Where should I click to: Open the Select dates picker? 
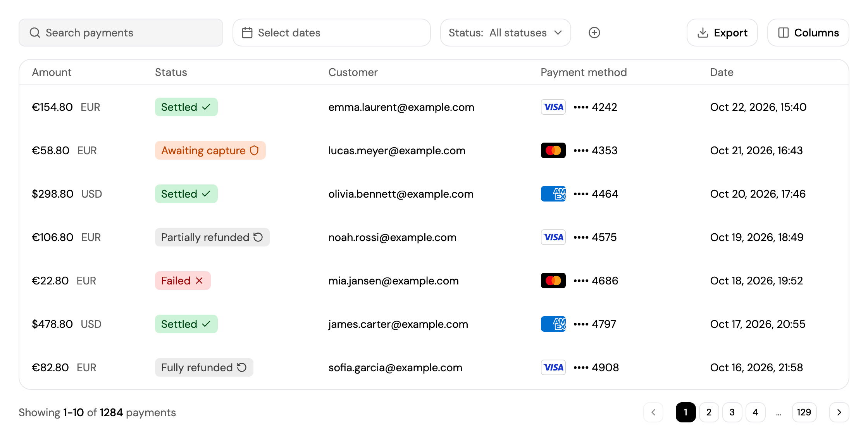[332, 33]
